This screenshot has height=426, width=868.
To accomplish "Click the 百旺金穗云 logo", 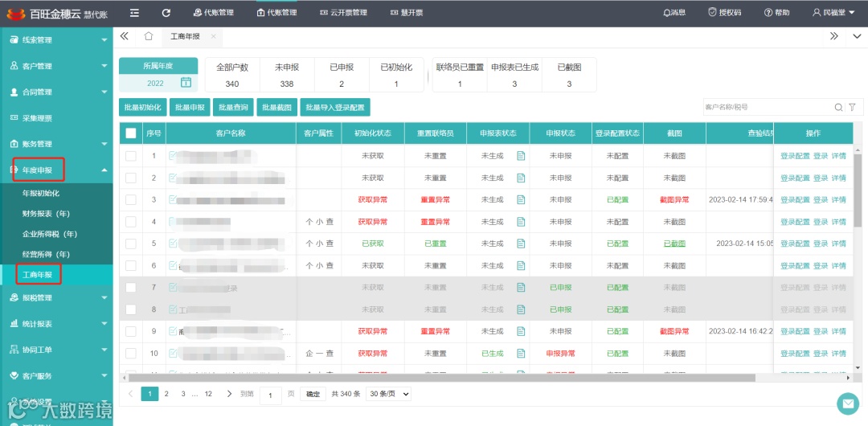I will coord(56,13).
